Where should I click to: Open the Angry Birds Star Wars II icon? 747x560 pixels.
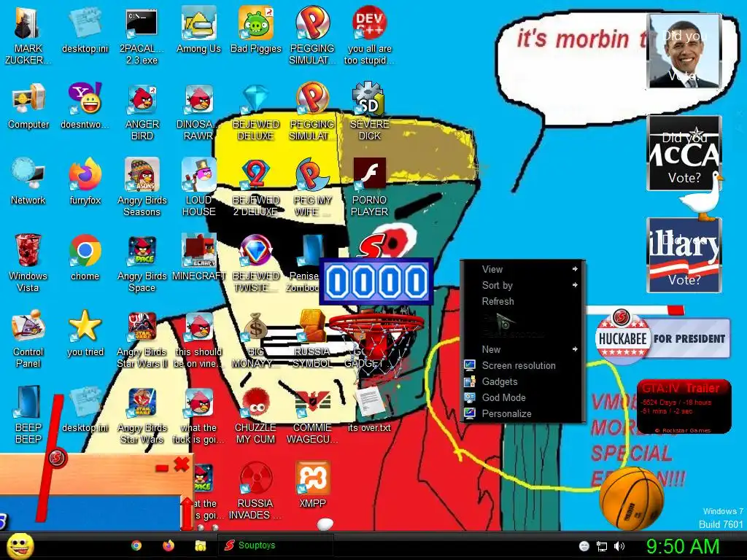pos(142,338)
